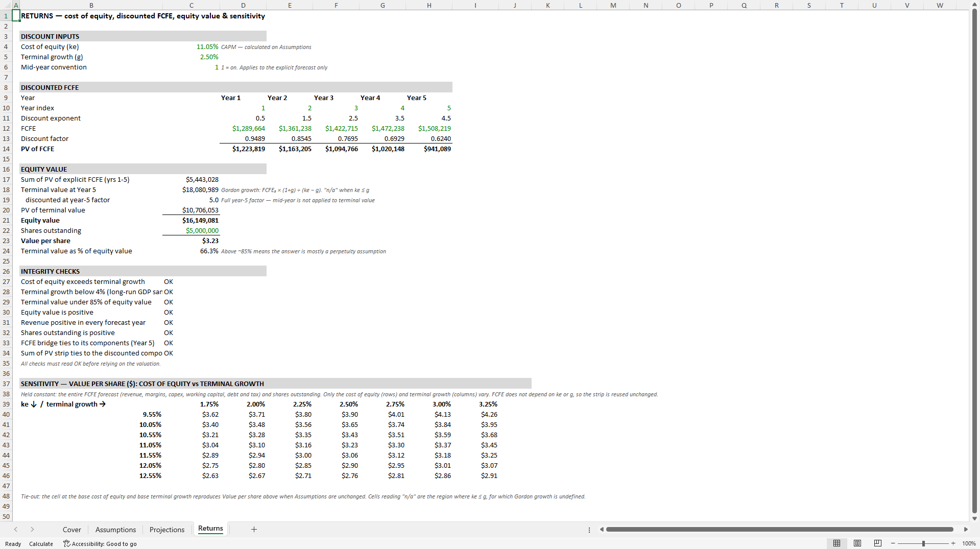Select terminal growth 2.50% input cell
Image resolution: width=980 pixels, height=549 pixels.
tap(191, 57)
